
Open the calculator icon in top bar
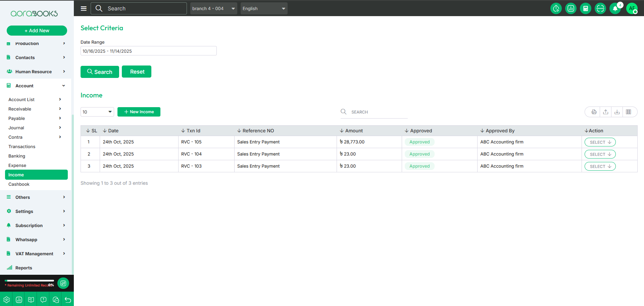pyautogui.click(x=585, y=8)
